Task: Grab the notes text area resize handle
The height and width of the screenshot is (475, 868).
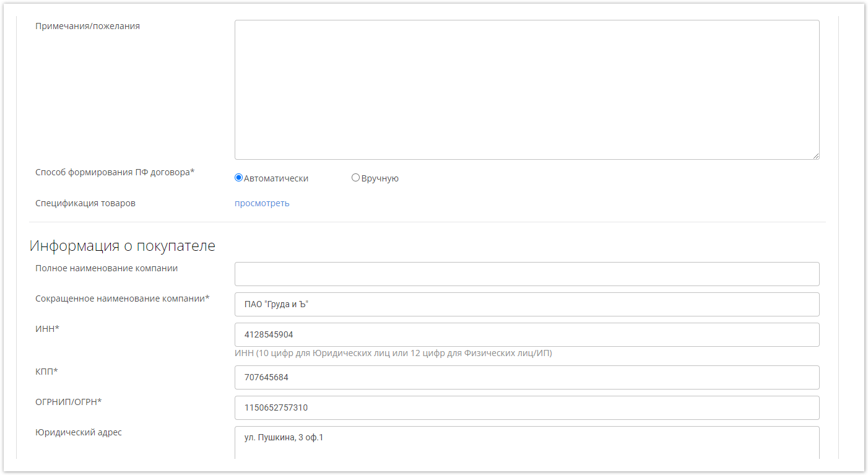Action: pos(815,155)
